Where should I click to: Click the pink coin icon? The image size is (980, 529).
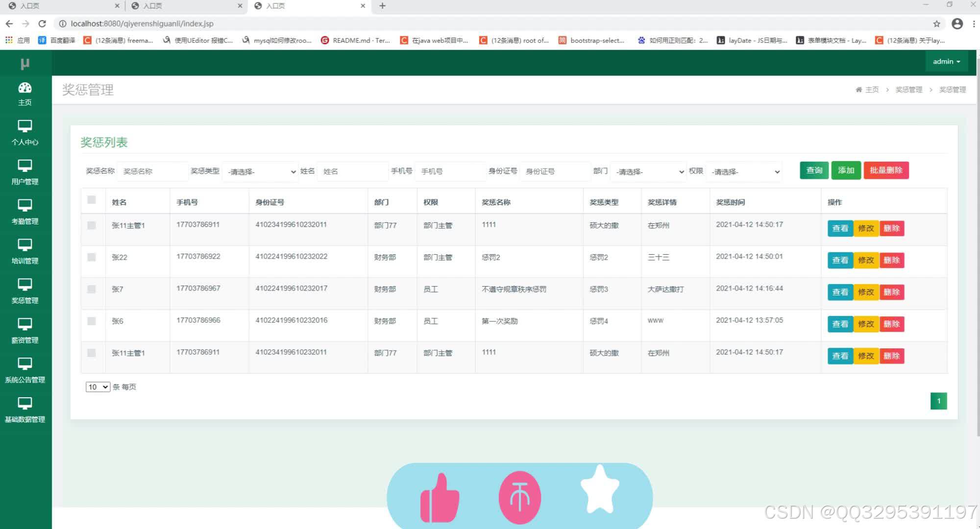[520, 498]
